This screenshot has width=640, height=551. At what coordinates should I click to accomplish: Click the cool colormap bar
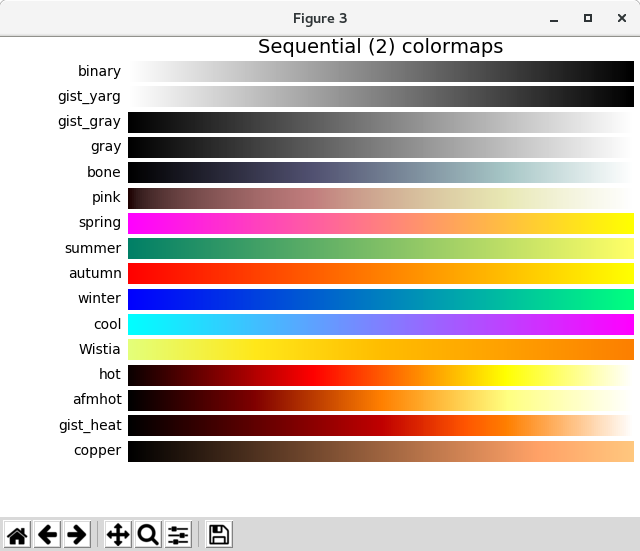(381, 324)
